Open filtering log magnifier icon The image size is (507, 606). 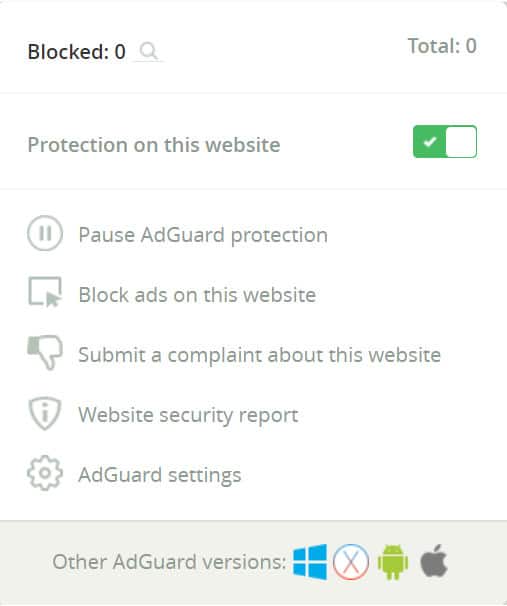[148, 51]
